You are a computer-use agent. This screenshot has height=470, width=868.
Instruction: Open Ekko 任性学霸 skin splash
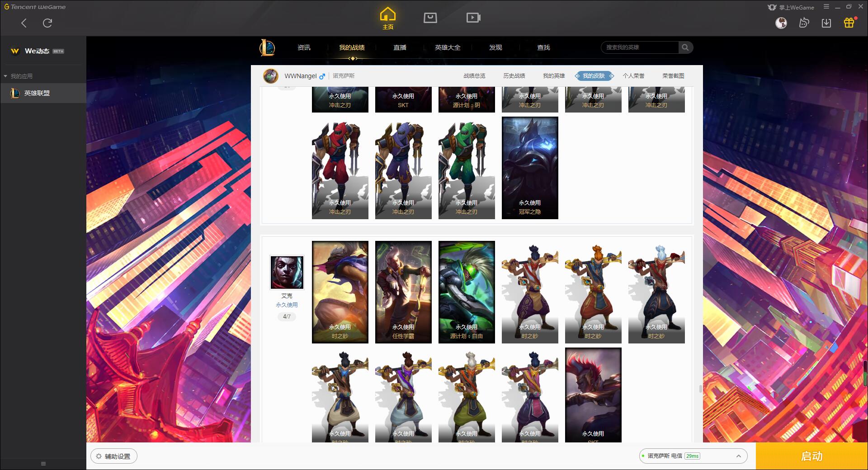tap(403, 292)
